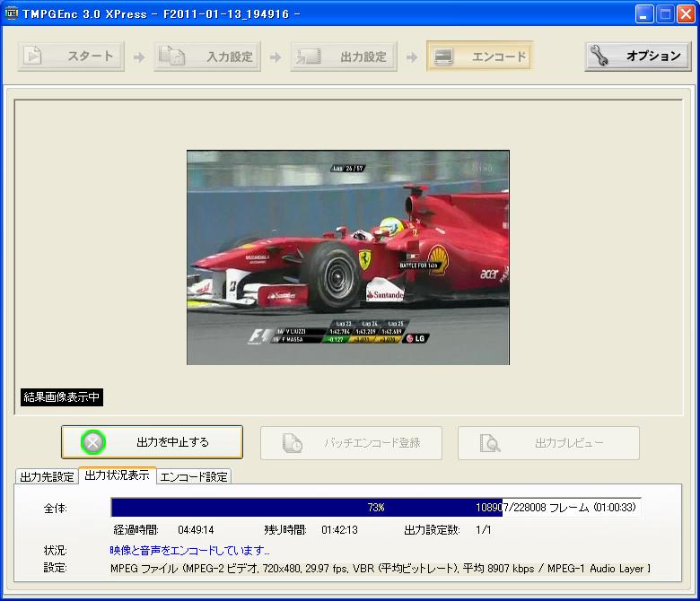Close the TMPGEnc 3.0 XPress window
Screen dimensions: 700x601
[x=687, y=13]
